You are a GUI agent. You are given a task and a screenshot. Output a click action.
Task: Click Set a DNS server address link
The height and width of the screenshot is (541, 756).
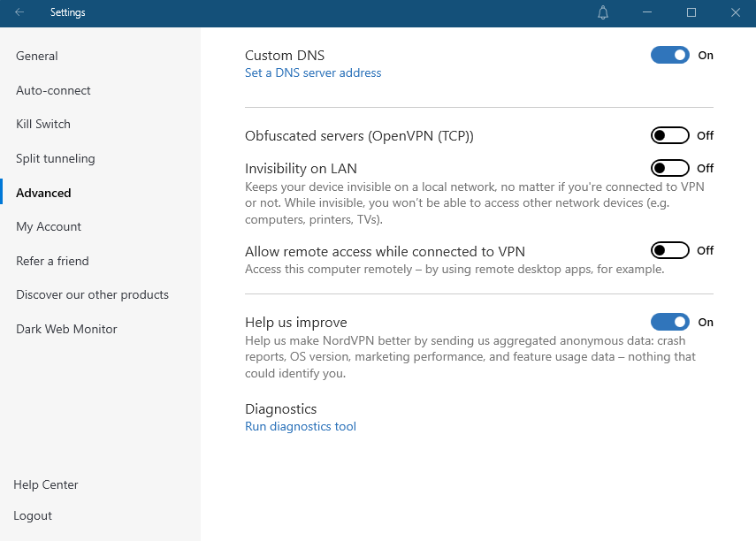point(313,73)
